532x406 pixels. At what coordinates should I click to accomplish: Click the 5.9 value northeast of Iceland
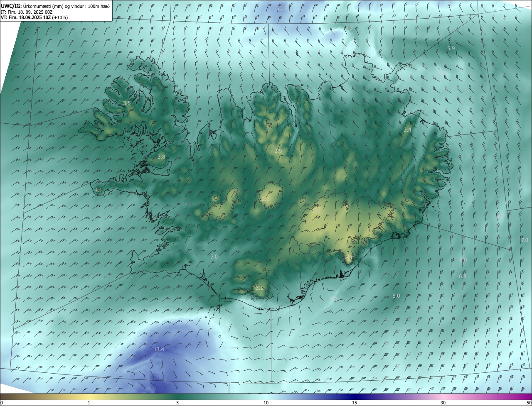coord(451,49)
